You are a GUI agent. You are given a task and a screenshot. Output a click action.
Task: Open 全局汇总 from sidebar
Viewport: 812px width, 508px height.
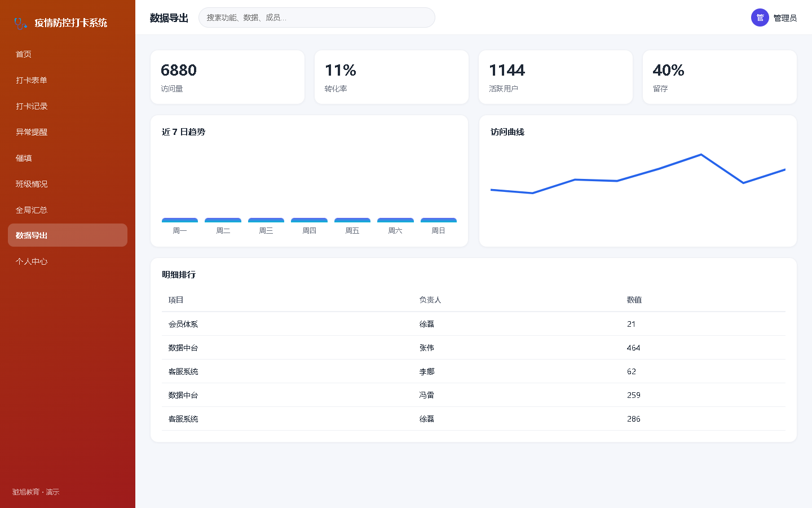coord(68,210)
